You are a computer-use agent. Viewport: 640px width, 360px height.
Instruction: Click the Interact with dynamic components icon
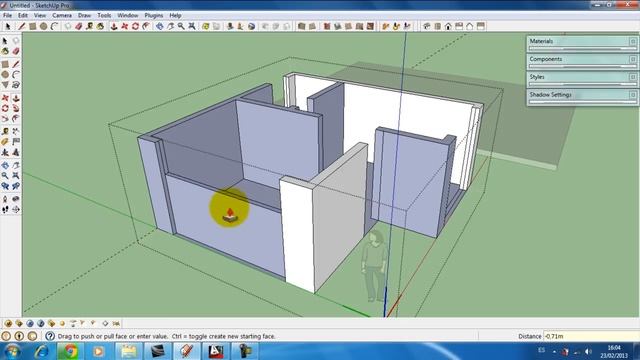tap(385, 26)
